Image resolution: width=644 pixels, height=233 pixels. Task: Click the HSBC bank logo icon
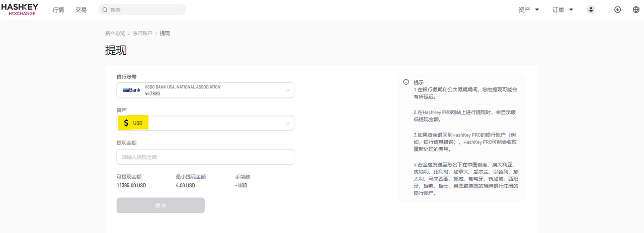(x=132, y=90)
